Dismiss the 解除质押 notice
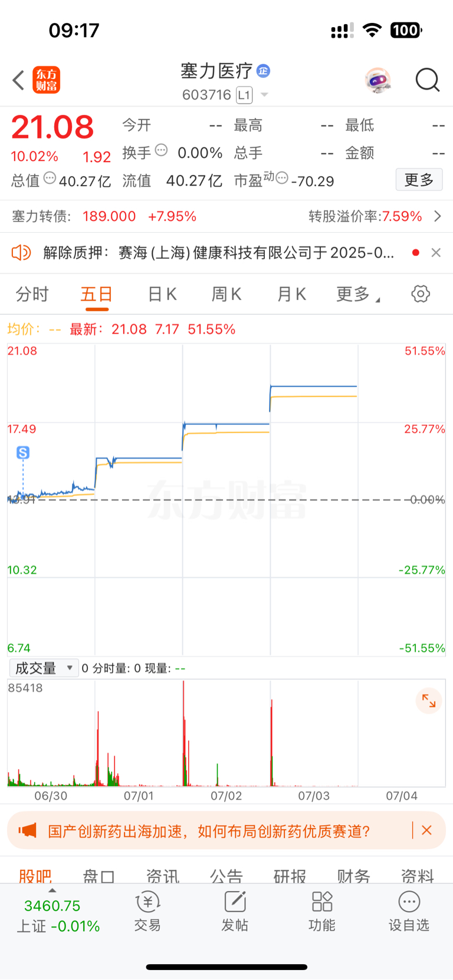The width and height of the screenshot is (453, 980). [x=436, y=253]
